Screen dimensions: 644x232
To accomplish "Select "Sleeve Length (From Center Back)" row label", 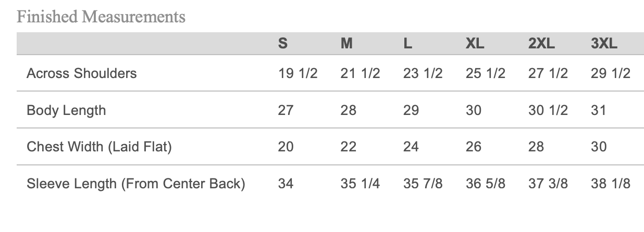I will 135,184.
